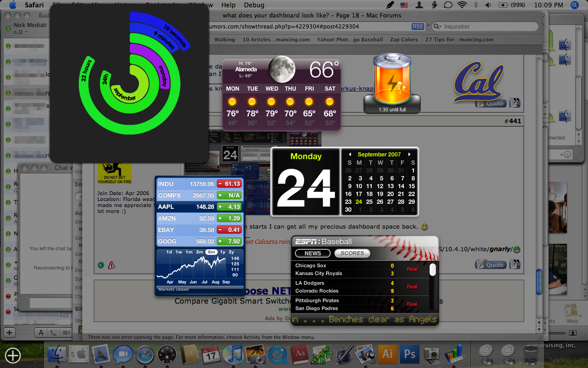Click the Dashboard gauge icon in Dock
Screen dimensions: 588x368
[x=167, y=354]
